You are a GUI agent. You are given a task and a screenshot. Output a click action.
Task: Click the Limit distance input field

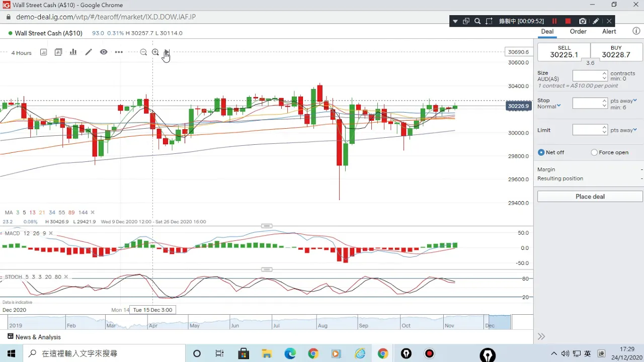click(587, 130)
